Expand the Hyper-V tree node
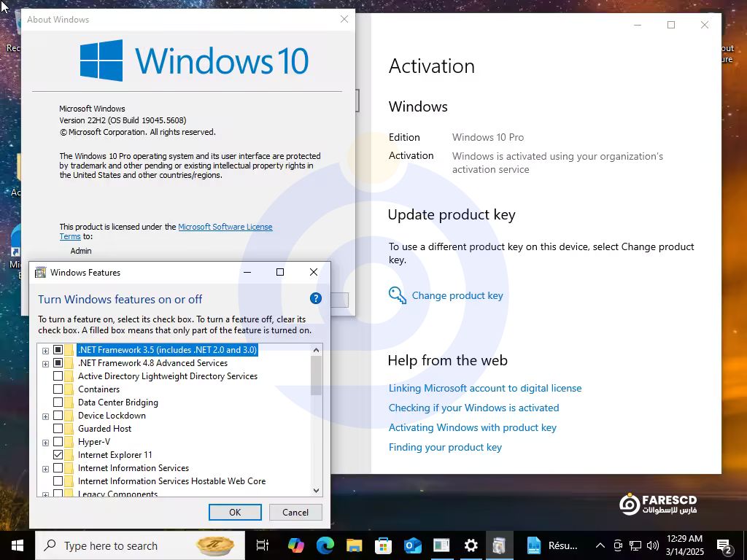This screenshot has height=560, width=747. 45,443
